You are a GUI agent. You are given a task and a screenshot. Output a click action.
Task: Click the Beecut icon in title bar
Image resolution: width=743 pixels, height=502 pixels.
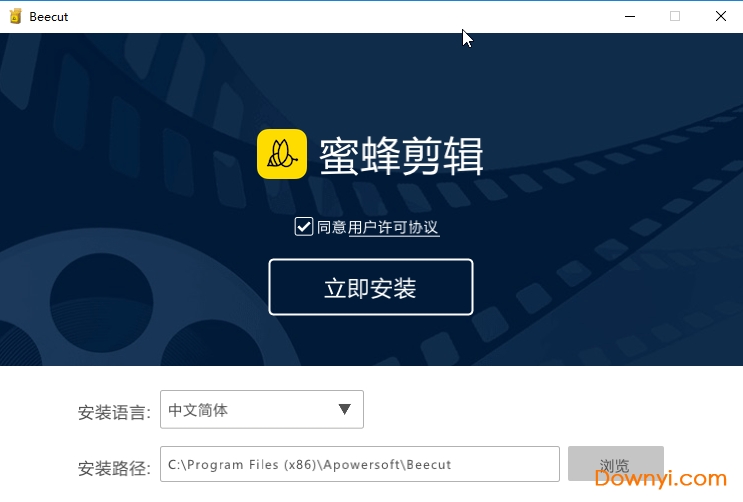point(15,16)
